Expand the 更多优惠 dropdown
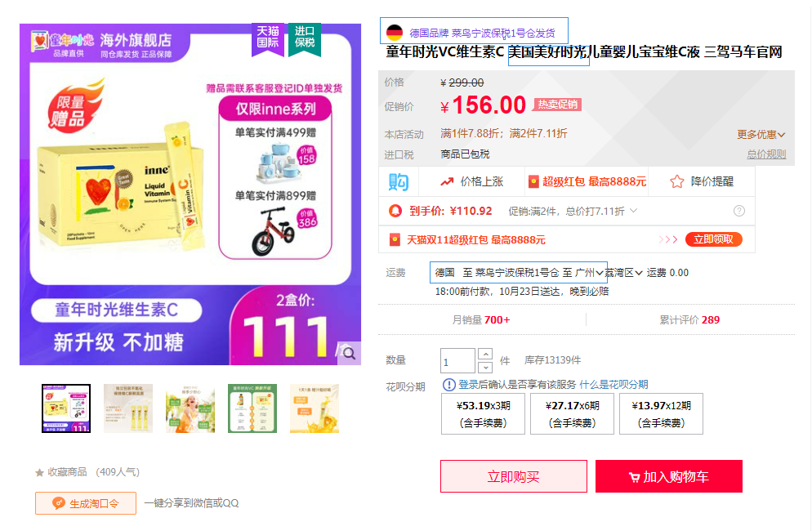Screen dimensions: 812x531 [x=761, y=135]
